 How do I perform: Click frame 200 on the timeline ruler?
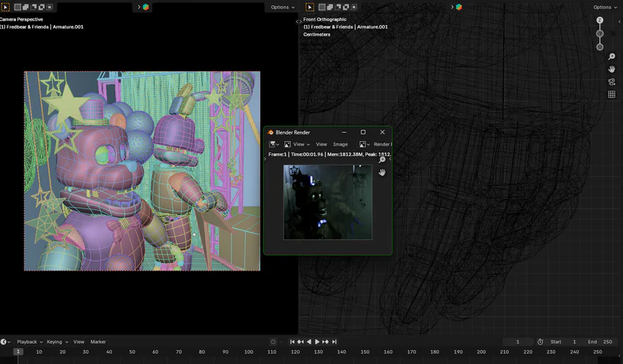click(x=481, y=352)
